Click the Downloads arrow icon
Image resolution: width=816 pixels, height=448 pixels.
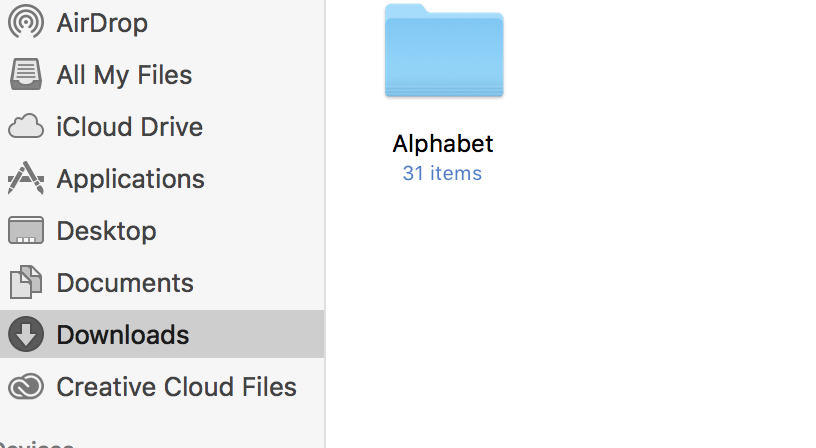click(x=26, y=334)
